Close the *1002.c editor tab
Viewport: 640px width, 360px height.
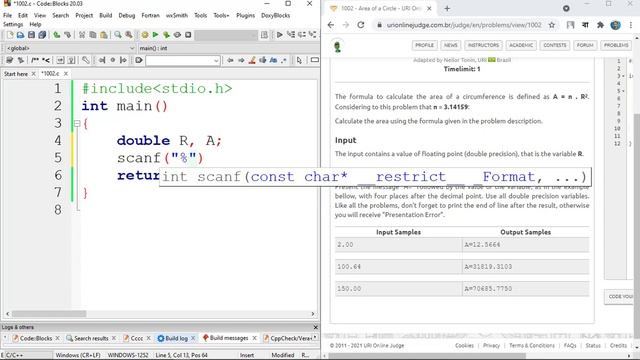[x=66, y=74]
